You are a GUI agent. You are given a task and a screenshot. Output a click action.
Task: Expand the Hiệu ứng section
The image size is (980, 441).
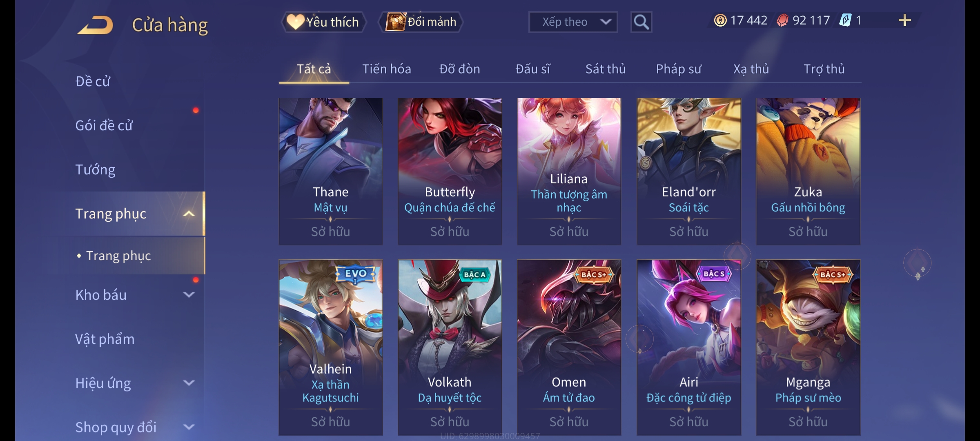[x=189, y=383]
